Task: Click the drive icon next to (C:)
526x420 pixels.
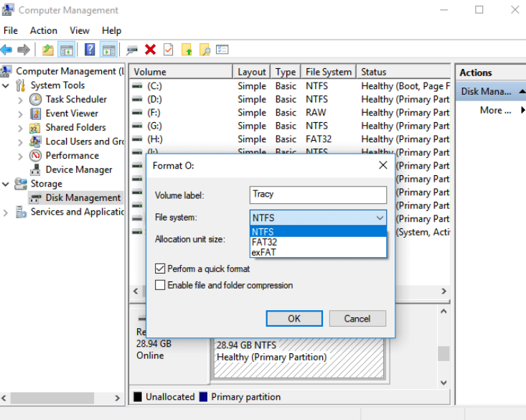Action: [137, 86]
